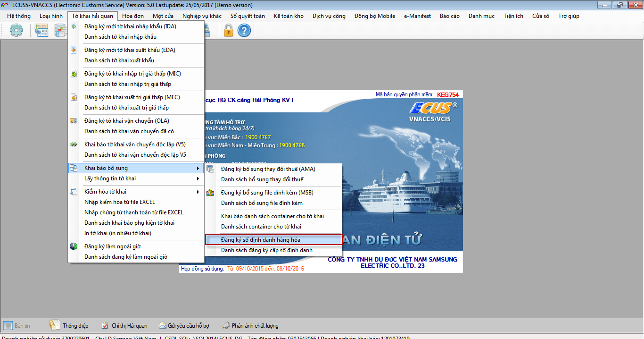Click the padlock toolbar icon
Image resolution: width=644 pixels, height=339 pixels.
coord(229,31)
